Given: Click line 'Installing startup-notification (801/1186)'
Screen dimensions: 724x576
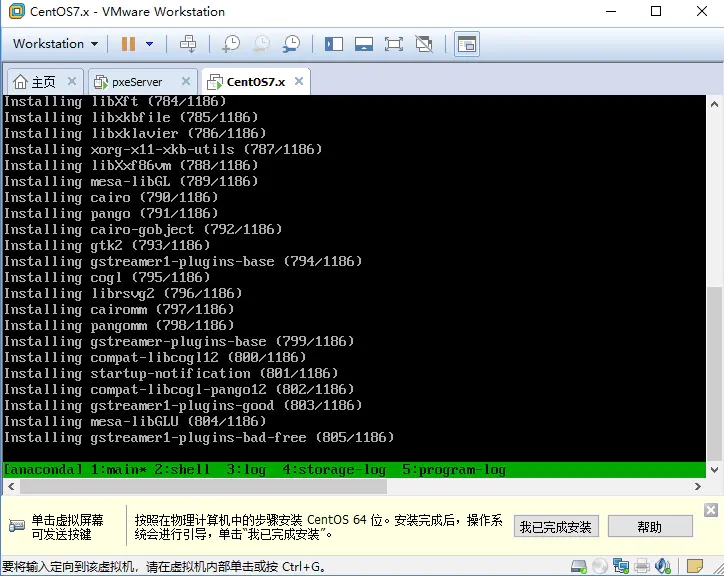Looking at the screenshot, I should tap(171, 374).
